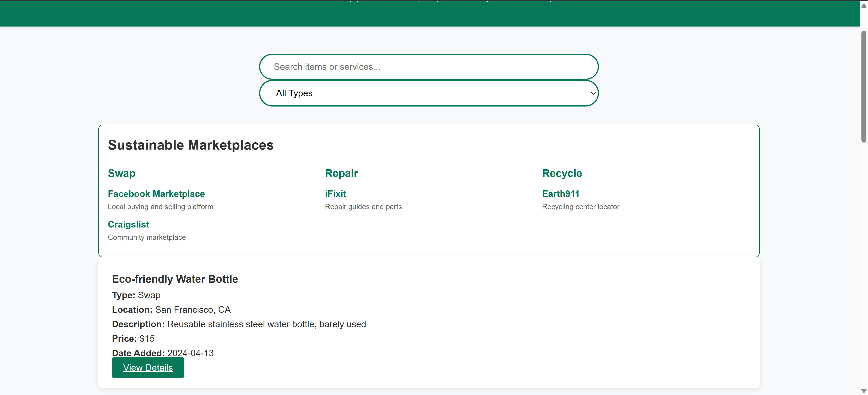Click the vertical scrollbar thumb
Screen dimensions: 868x395
(x=864, y=87)
